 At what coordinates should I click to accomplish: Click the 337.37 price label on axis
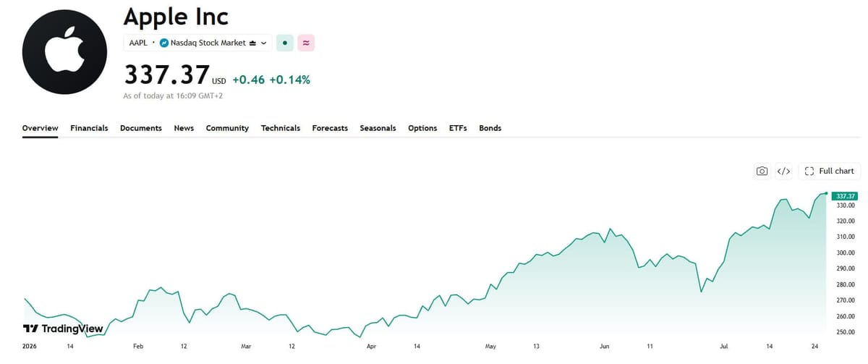click(845, 196)
